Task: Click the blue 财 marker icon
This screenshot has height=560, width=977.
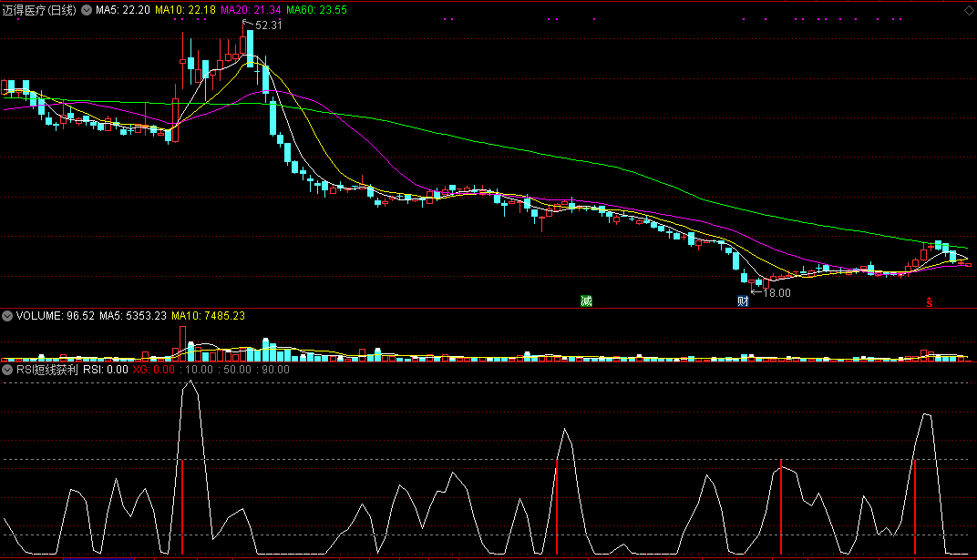Action: [743, 301]
